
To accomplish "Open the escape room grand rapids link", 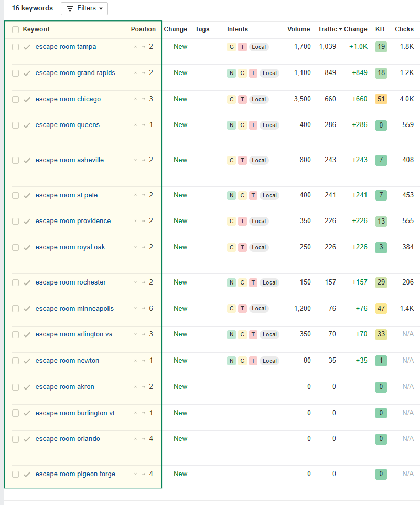I will click(x=76, y=73).
